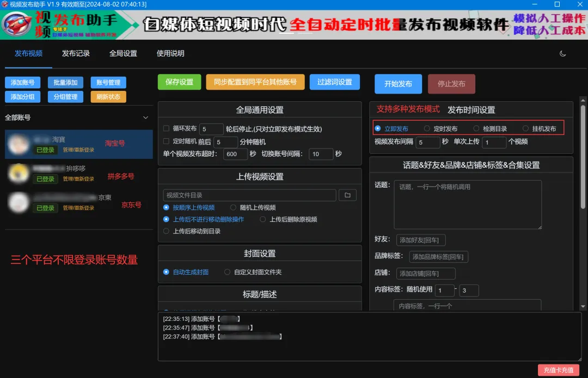Enable 循环发布 checkbox

pyautogui.click(x=166, y=128)
